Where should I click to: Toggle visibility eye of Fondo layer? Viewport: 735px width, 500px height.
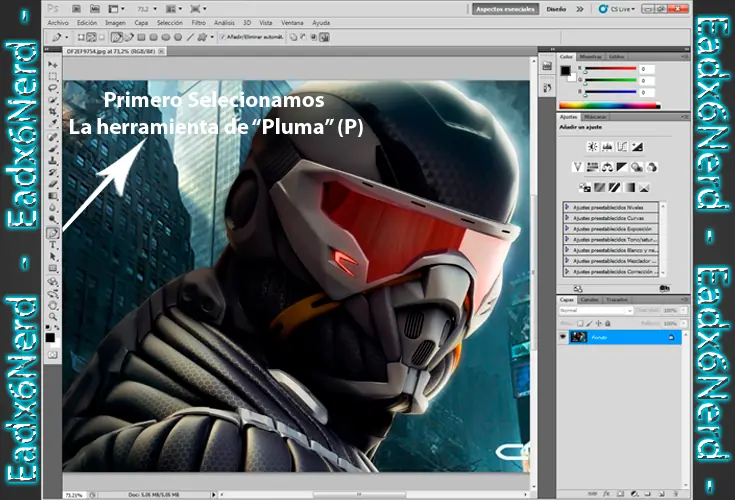click(x=563, y=337)
